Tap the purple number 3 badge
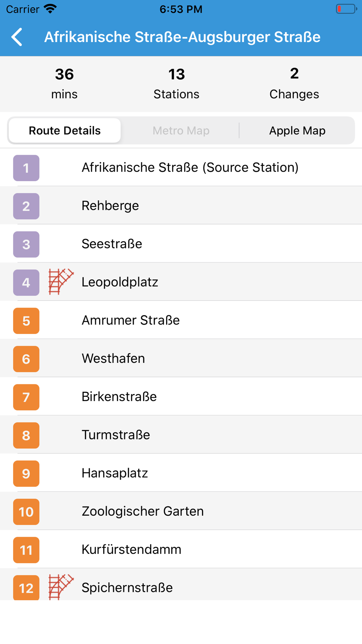 tap(26, 244)
